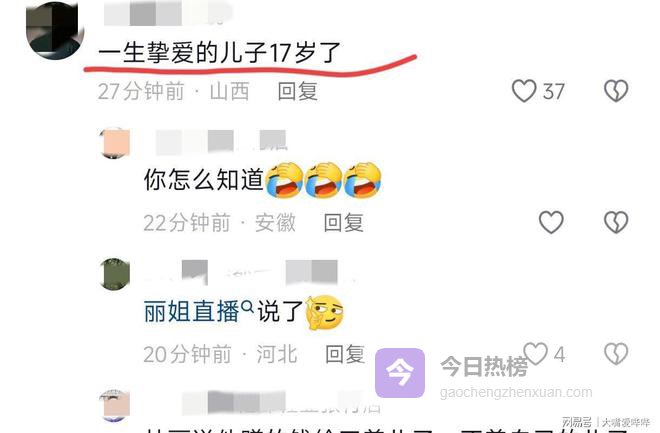Open the bottom commenter's avatar
Screen dimensions: 660x433
114,406
